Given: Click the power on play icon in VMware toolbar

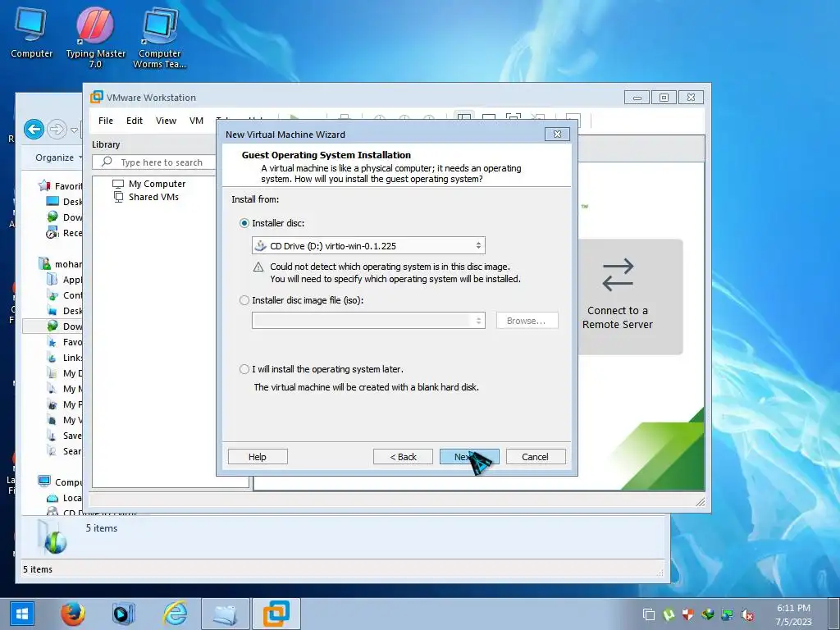Looking at the screenshot, I should coord(294,117).
